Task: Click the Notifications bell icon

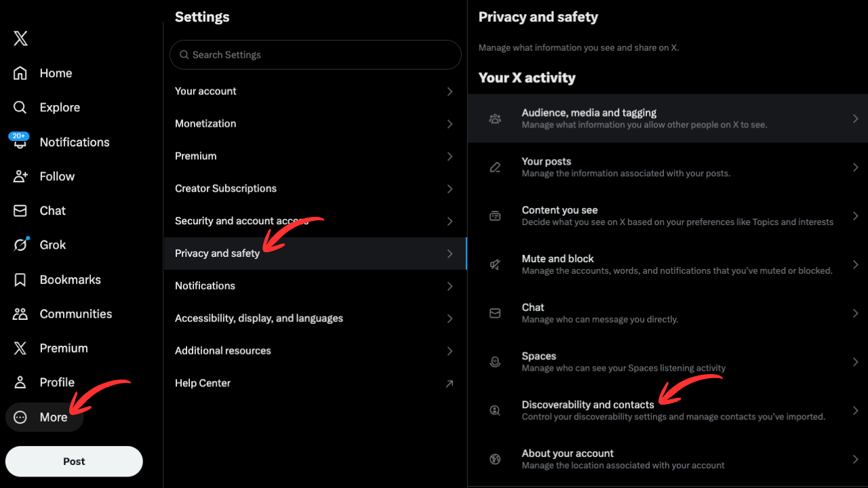Action: [19, 142]
